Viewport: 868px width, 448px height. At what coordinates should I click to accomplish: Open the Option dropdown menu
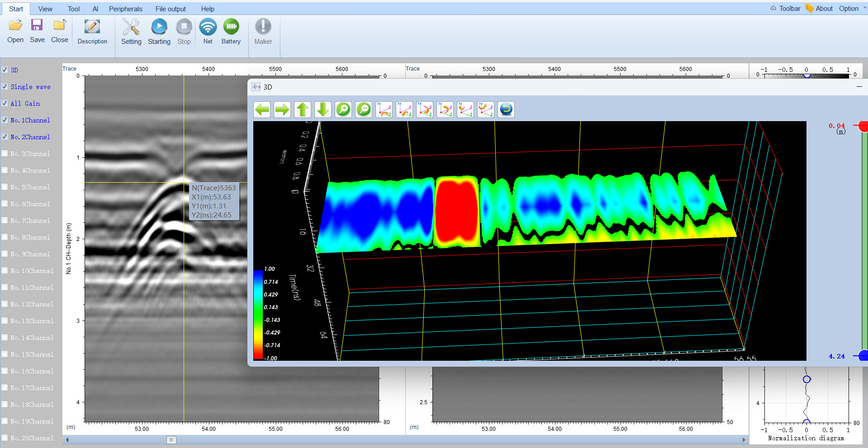(x=853, y=8)
